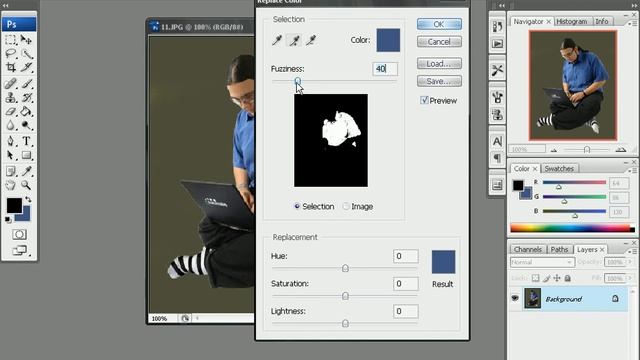Screen dimensions: 640x360
Task: Select the Notes tool
Action: click(x=11, y=171)
